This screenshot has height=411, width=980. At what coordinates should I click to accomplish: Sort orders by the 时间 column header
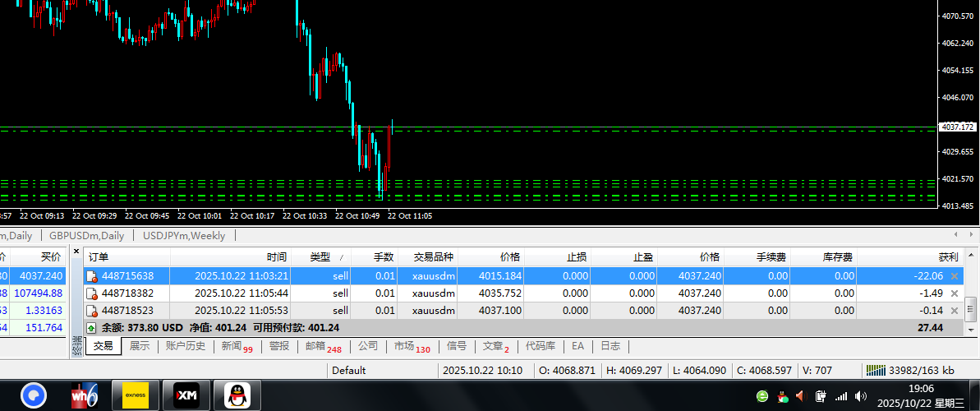277,257
